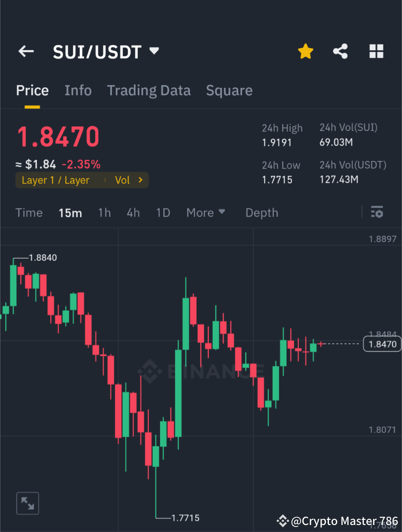Open the Time interval option
402x532 pixels.
(29, 213)
